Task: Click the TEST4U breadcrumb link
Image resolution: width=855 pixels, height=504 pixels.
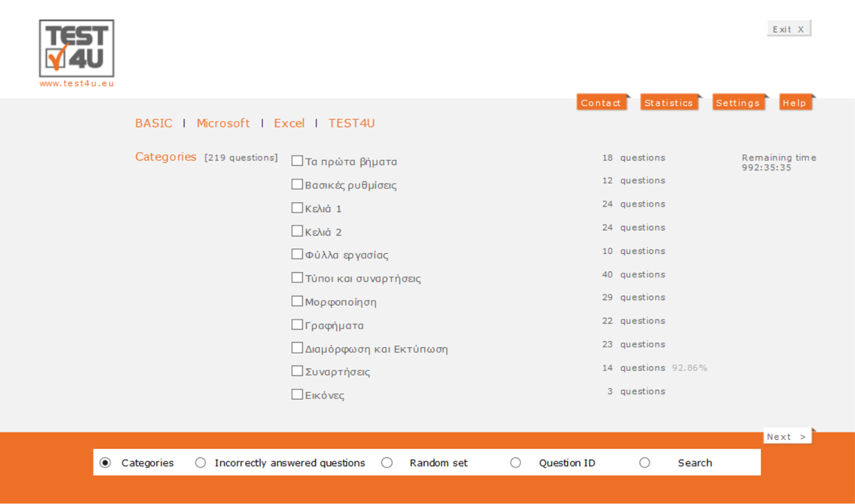Action: coord(351,123)
